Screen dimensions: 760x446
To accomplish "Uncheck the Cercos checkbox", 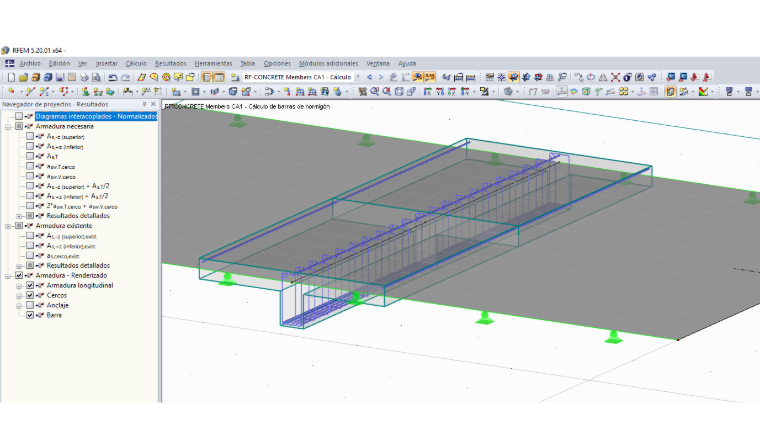I will click(x=30, y=295).
